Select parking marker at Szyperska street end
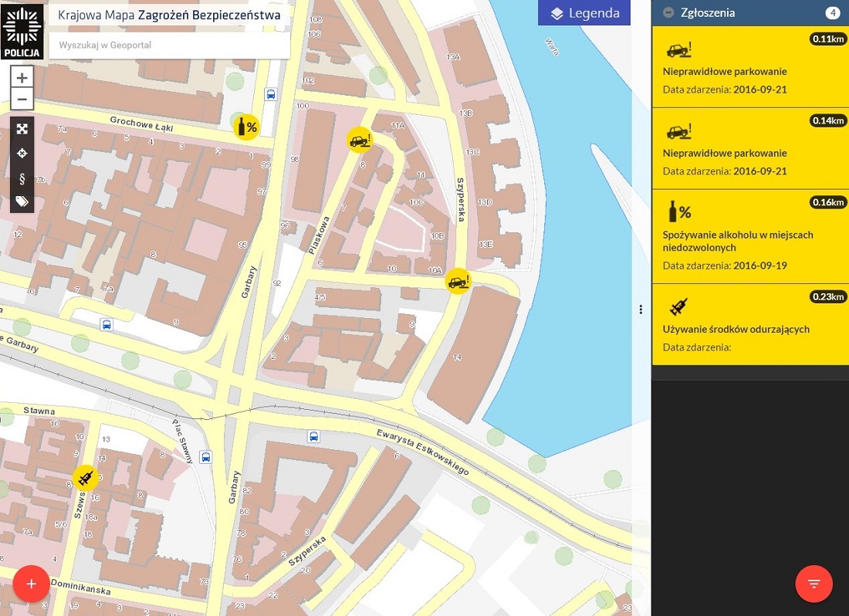The width and height of the screenshot is (849, 616). click(458, 282)
